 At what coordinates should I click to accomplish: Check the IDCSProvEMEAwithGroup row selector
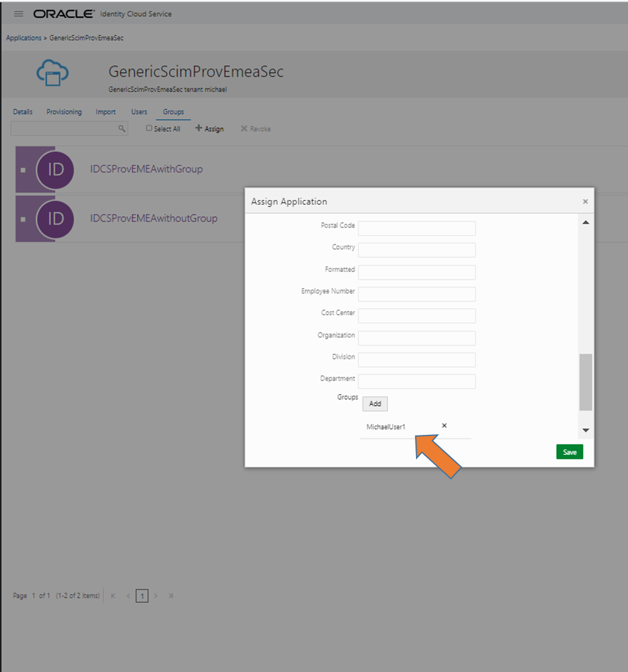[x=23, y=169]
